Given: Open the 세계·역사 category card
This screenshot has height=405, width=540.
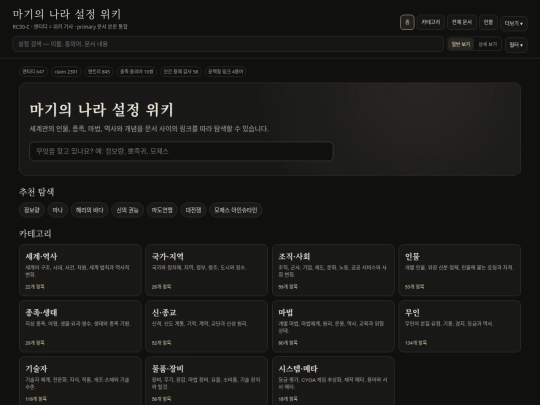Looking at the screenshot, I should point(80,270).
